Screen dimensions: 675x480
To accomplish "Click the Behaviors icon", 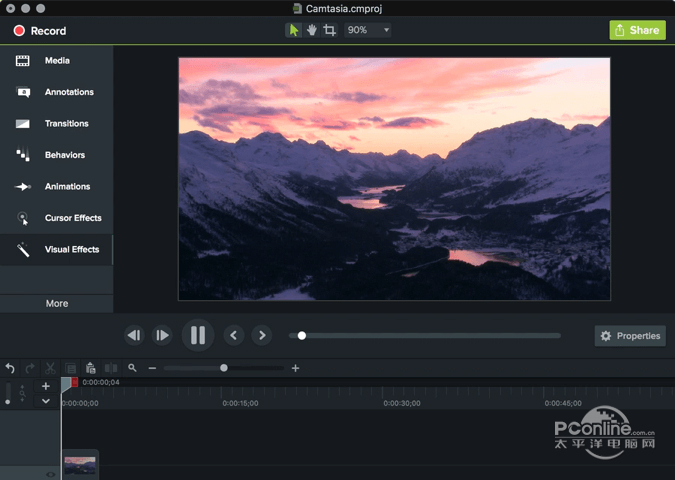I will coord(23,155).
